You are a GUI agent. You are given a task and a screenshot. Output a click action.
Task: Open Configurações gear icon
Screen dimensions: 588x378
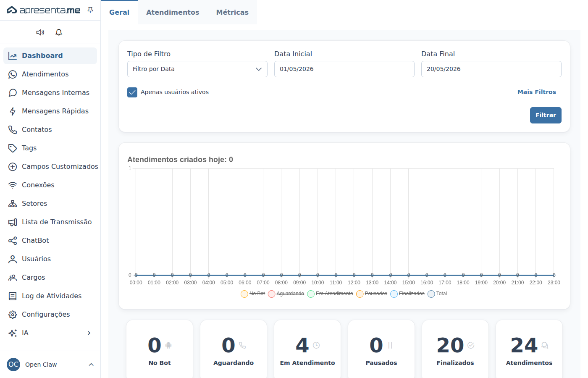point(13,315)
